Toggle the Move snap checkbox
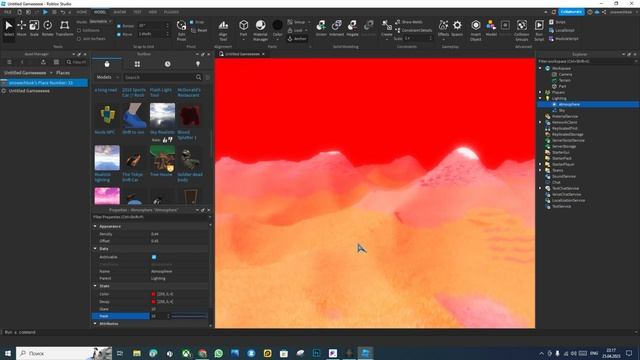This screenshot has height=360, width=640. 119,34
